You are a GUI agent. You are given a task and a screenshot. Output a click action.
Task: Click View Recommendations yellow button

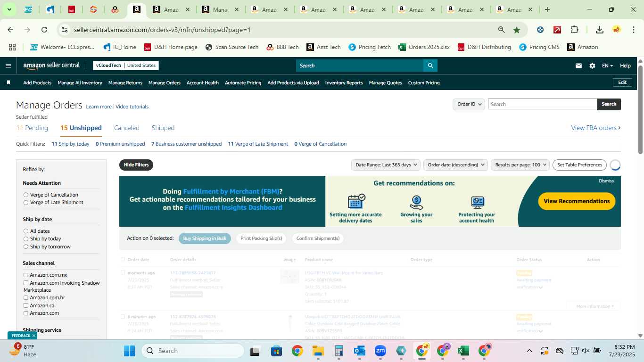[x=577, y=201]
